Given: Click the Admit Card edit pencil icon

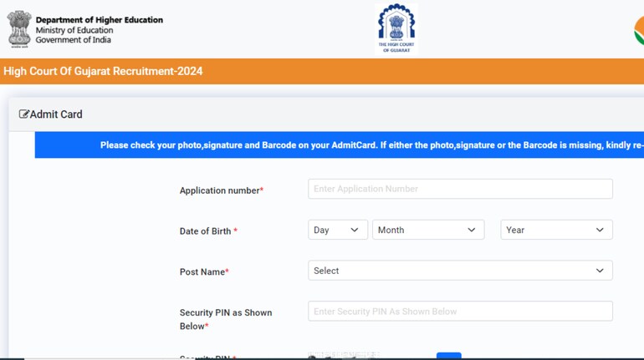Looking at the screenshot, I should point(24,114).
